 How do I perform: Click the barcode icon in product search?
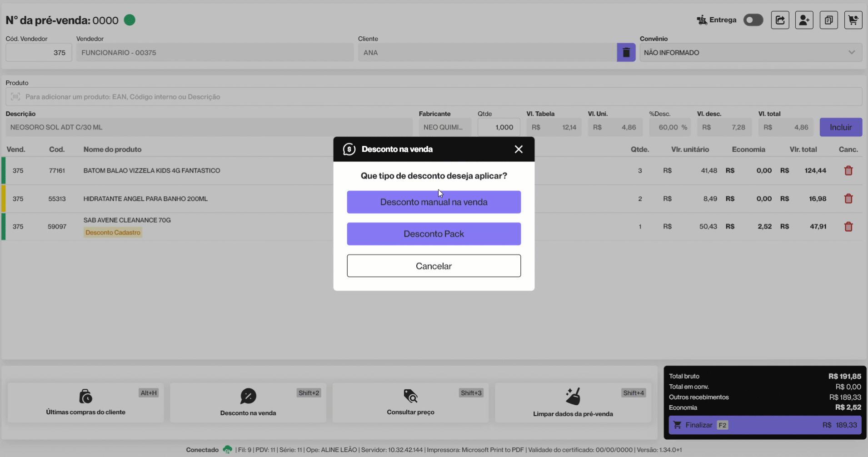[15, 97]
